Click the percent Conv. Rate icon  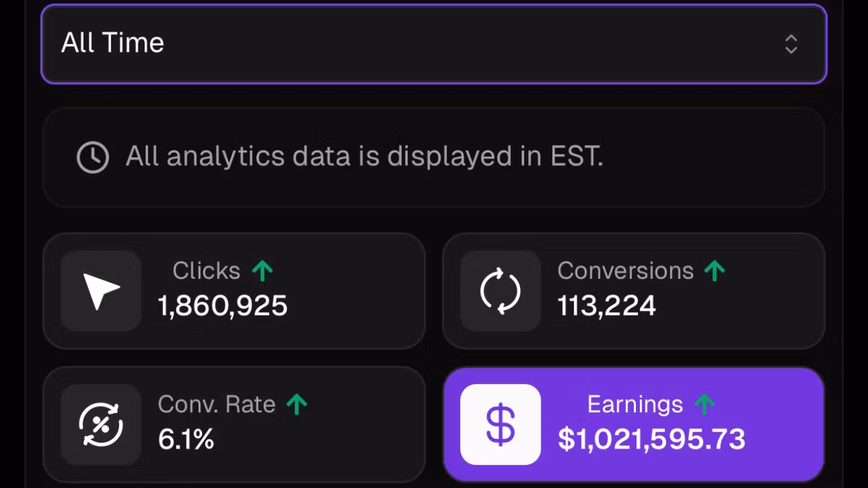tap(101, 425)
